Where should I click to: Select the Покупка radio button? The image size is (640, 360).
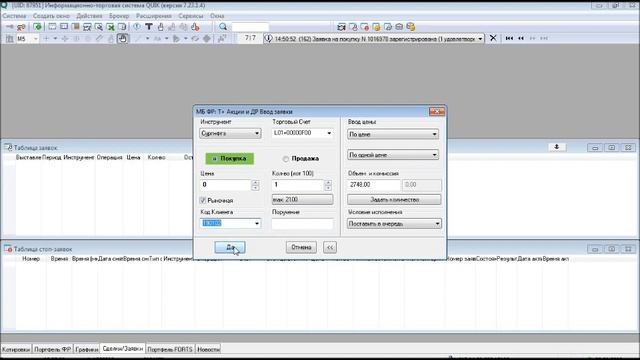click(229, 158)
